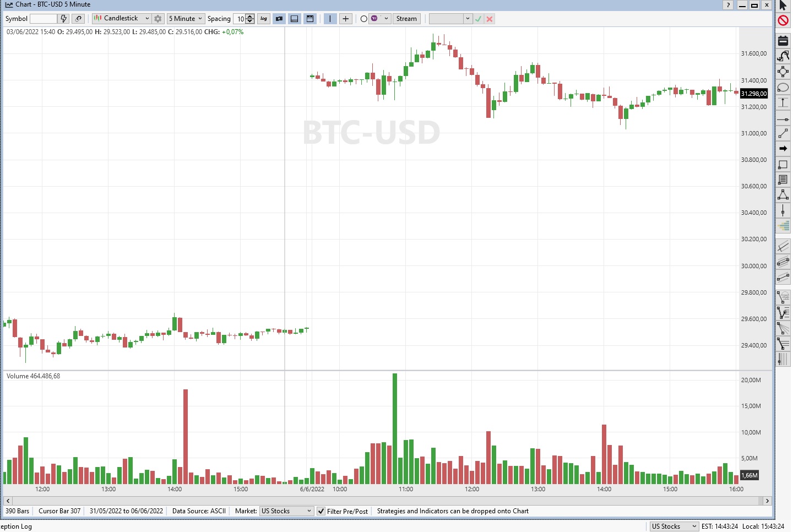793x532 pixels.
Task: Click the help question mark button
Action: 728,5
